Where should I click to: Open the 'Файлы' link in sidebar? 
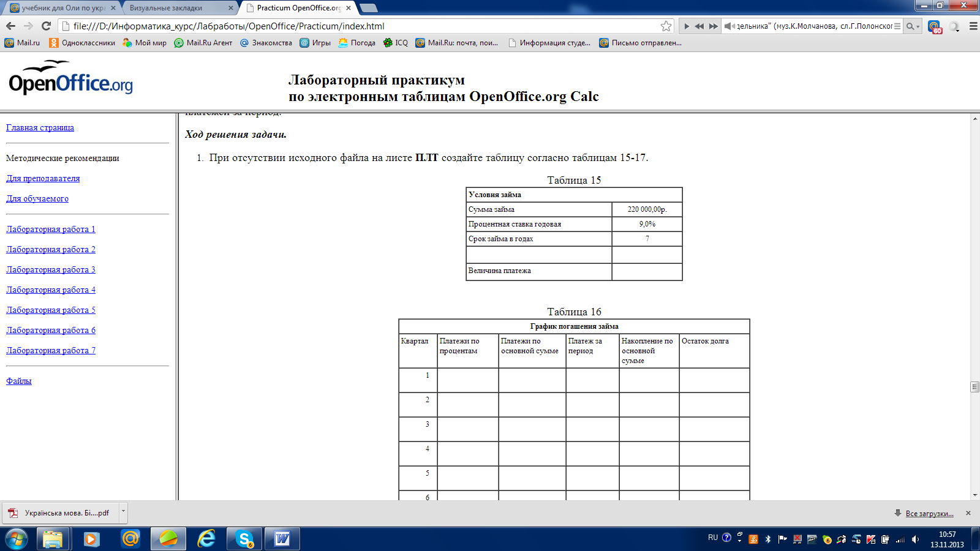pyautogui.click(x=19, y=381)
